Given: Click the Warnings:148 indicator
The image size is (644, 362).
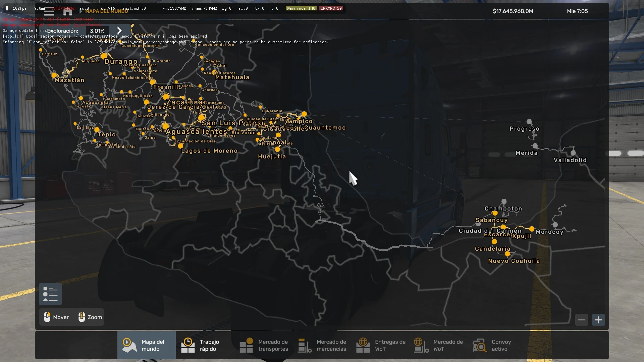Looking at the screenshot, I should click(301, 8).
